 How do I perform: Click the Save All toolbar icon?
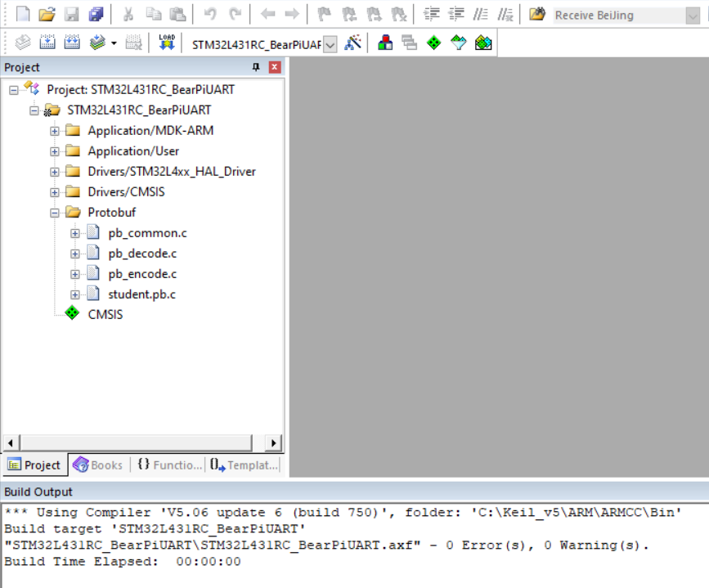click(x=97, y=14)
